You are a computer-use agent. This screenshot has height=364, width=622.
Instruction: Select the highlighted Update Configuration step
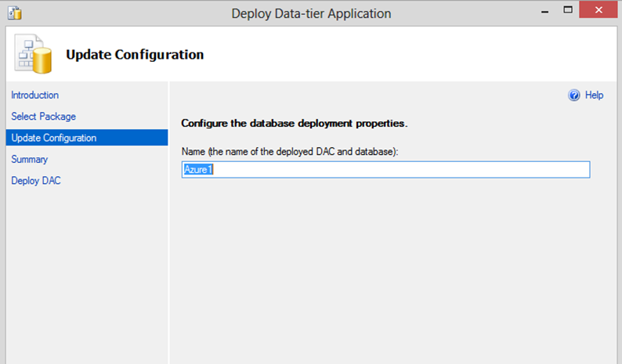click(x=54, y=139)
